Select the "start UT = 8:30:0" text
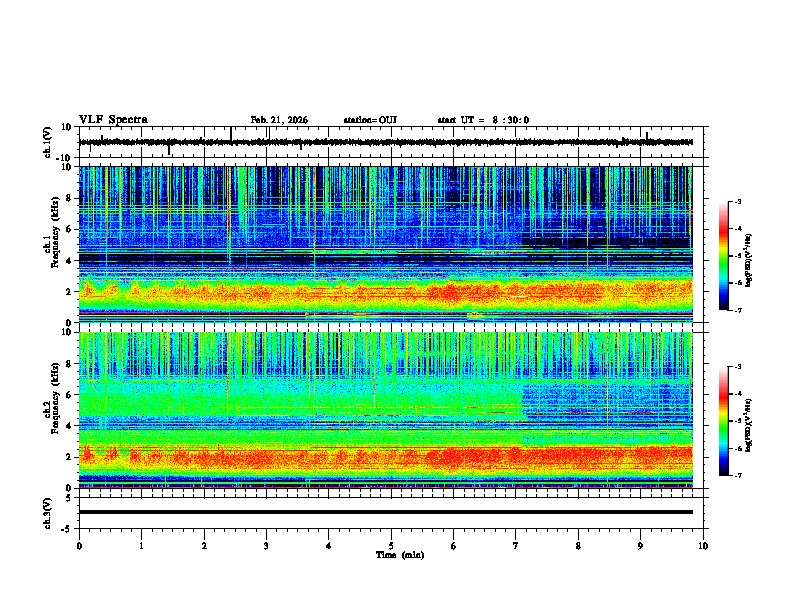This screenshot has height=612, width=792. pyautogui.click(x=483, y=120)
